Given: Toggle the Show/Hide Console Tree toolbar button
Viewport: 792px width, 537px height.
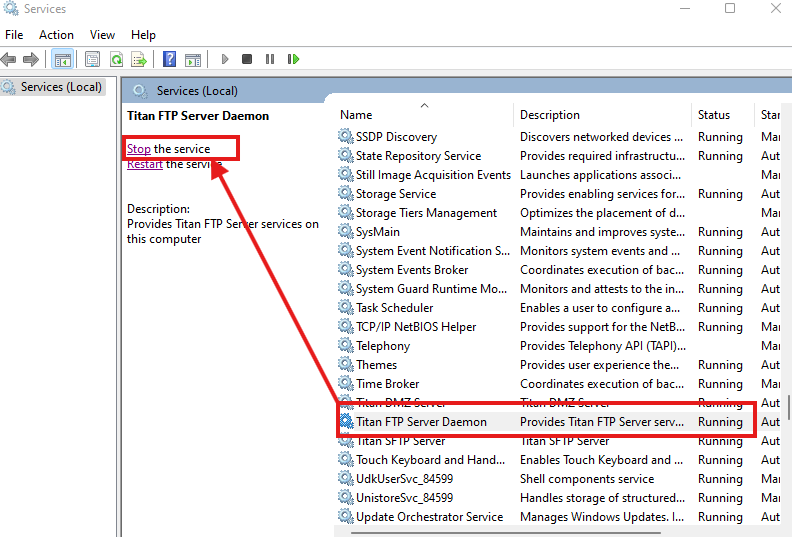Looking at the screenshot, I should (x=62, y=59).
